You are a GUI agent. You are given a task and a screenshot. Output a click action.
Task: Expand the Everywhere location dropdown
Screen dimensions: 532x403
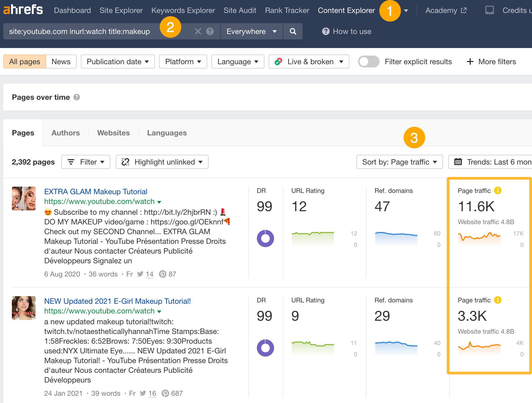[251, 31]
